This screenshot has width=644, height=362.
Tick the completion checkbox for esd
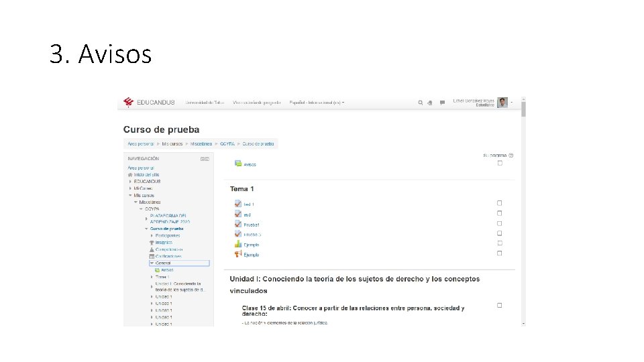coord(499,213)
